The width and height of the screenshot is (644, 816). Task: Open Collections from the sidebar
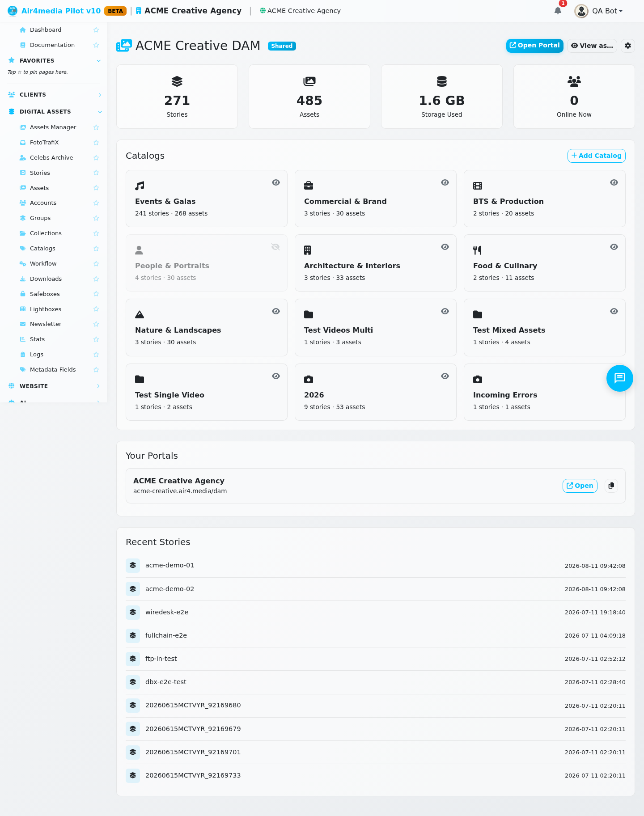[x=46, y=233]
